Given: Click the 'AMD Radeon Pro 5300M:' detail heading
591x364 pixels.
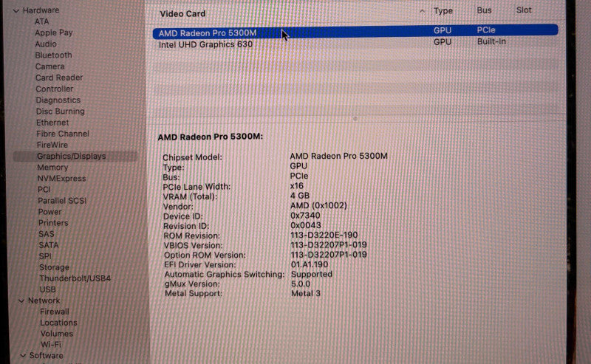Looking at the screenshot, I should [211, 137].
